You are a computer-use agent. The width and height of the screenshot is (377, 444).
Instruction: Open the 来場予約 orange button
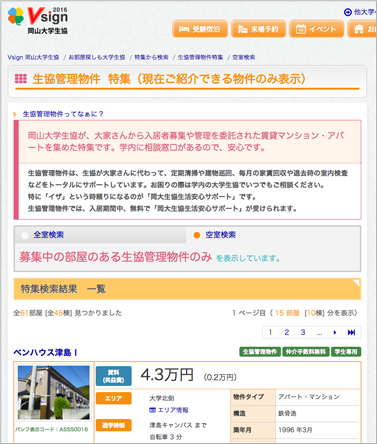pyautogui.click(x=258, y=29)
